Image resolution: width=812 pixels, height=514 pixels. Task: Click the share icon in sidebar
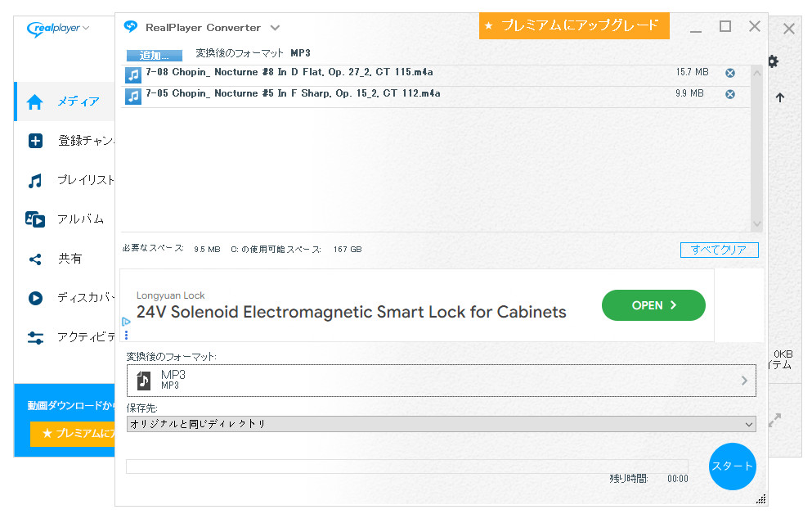point(35,259)
